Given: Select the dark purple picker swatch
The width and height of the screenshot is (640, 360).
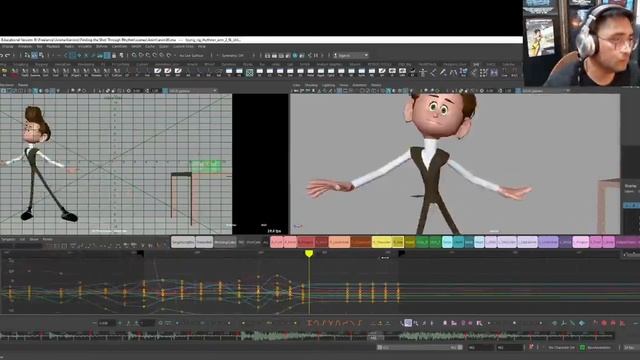Looking at the screenshot, I should [x=565, y=242].
